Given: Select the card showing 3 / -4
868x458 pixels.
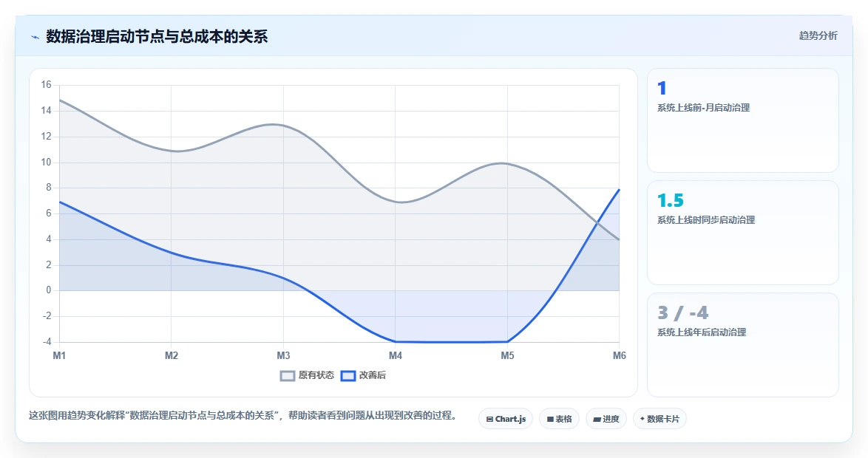Looking at the screenshot, I should click(743, 345).
